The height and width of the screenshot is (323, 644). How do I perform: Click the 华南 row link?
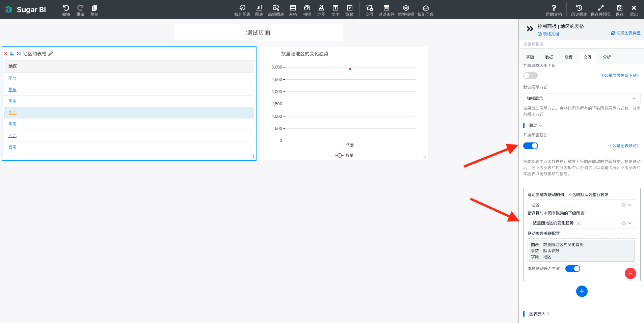pyautogui.click(x=12, y=124)
